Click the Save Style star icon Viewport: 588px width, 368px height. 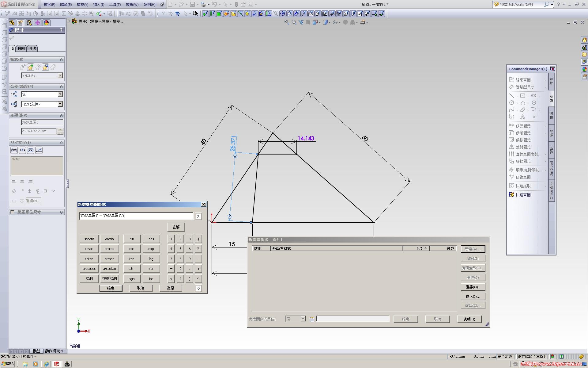point(45,67)
